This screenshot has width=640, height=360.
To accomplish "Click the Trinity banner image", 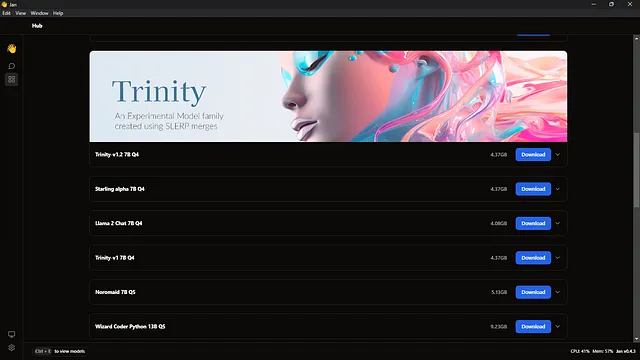I will click(328, 96).
